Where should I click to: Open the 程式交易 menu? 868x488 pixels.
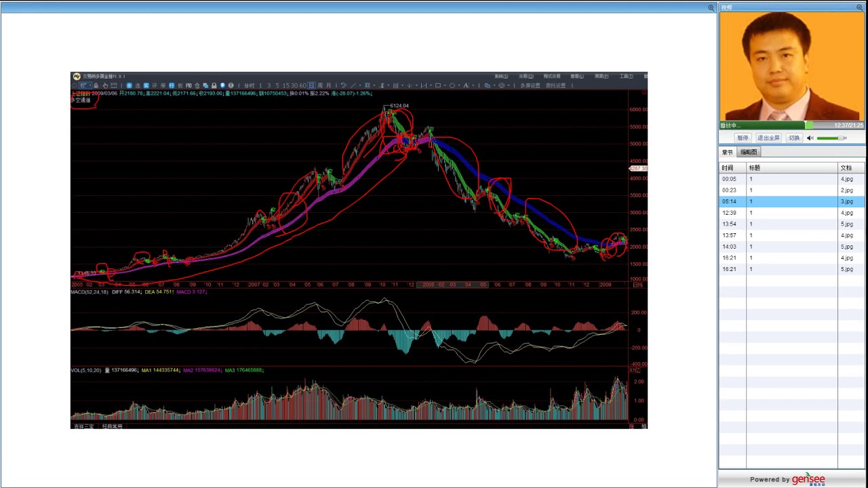(552, 76)
